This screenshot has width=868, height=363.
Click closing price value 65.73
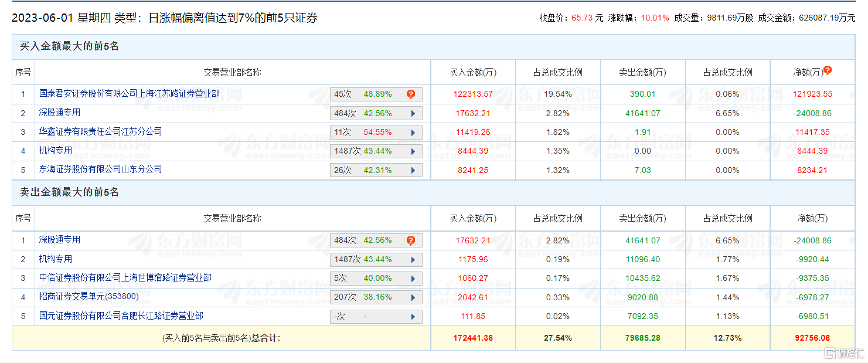click(x=582, y=18)
